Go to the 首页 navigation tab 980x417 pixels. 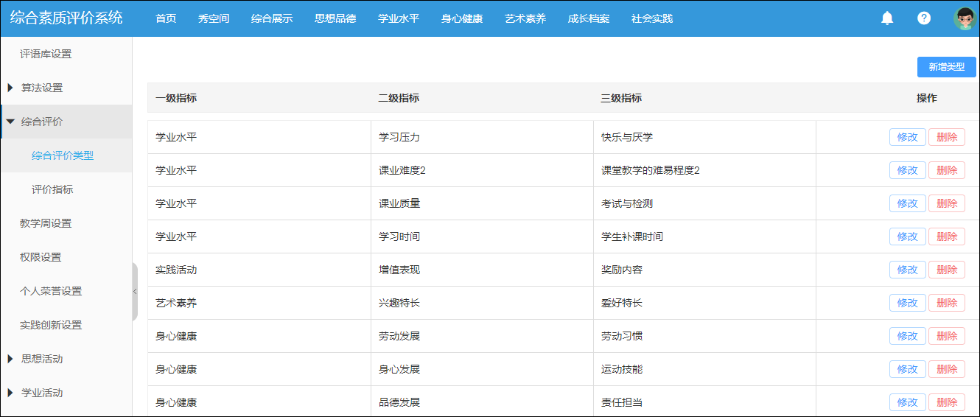coord(166,18)
